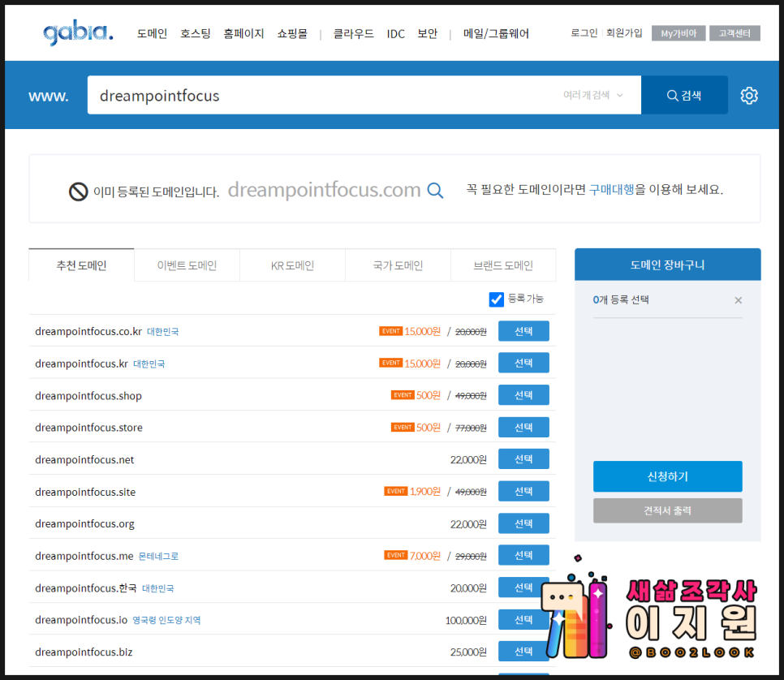
Task: Click the 구매대행 link
Action: (611, 190)
